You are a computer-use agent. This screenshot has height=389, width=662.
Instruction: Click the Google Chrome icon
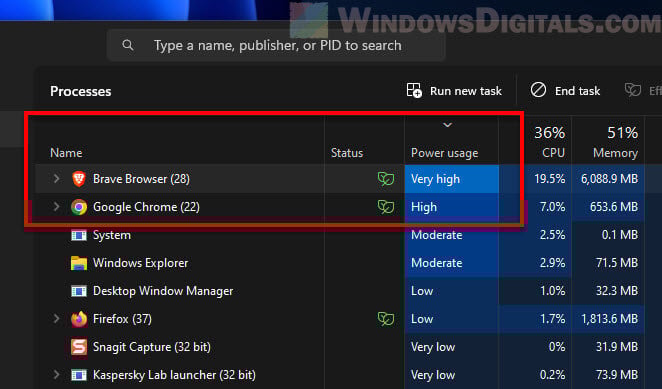79,207
